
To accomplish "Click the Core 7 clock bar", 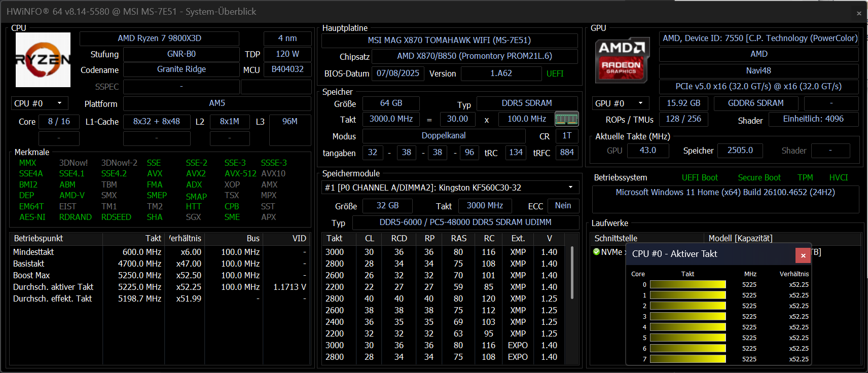I will click(688, 359).
